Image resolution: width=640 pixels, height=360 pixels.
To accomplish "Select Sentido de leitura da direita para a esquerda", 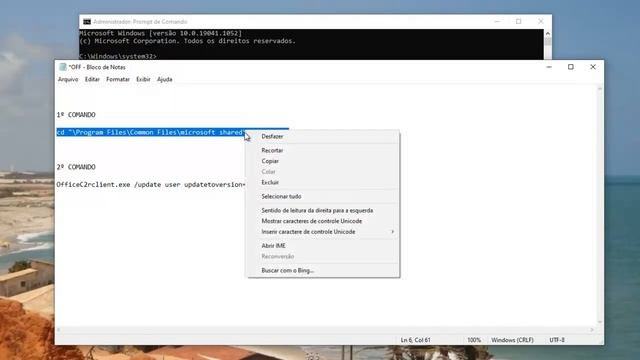I will click(x=323, y=210).
